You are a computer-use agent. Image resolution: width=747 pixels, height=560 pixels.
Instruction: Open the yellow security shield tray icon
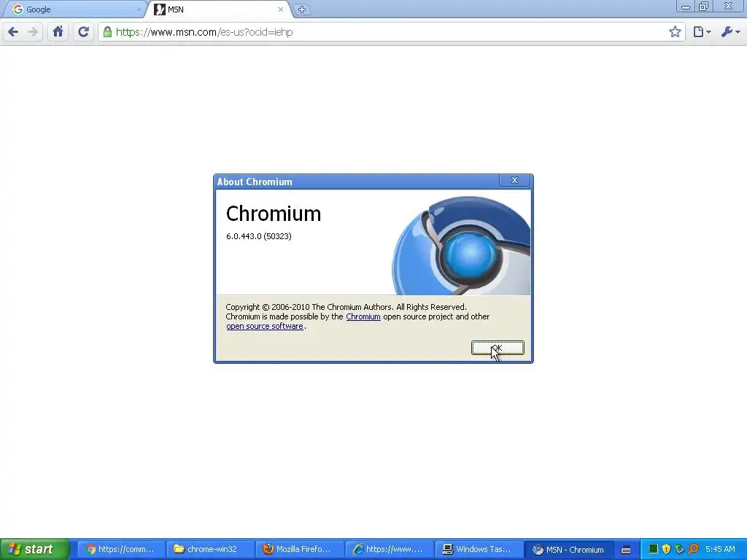tap(667, 549)
